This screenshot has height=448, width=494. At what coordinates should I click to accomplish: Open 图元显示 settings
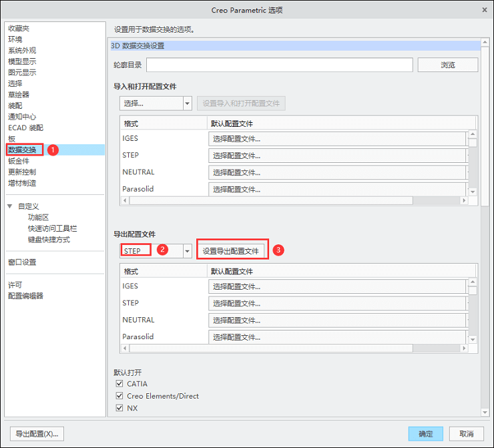[22, 73]
